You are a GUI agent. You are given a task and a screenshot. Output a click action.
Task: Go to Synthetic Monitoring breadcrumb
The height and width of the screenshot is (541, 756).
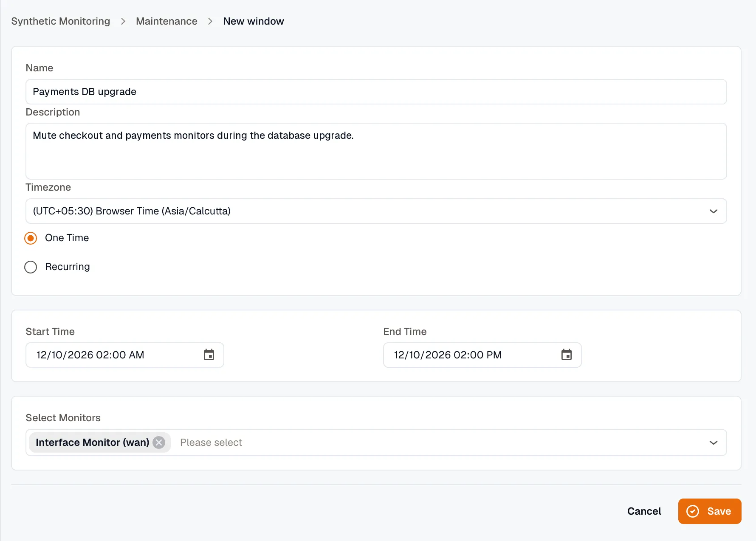click(61, 21)
